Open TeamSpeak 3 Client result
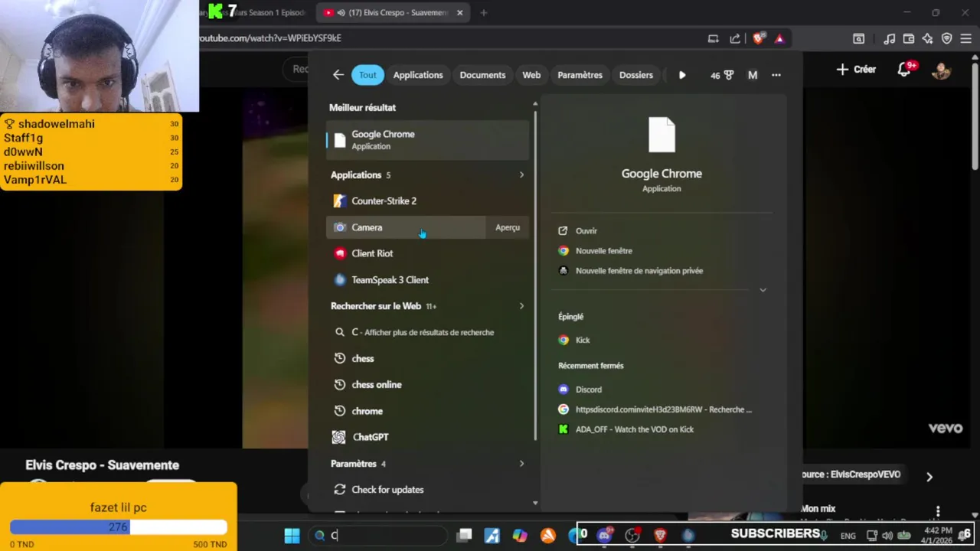Image resolution: width=980 pixels, height=551 pixels. pyautogui.click(x=427, y=280)
